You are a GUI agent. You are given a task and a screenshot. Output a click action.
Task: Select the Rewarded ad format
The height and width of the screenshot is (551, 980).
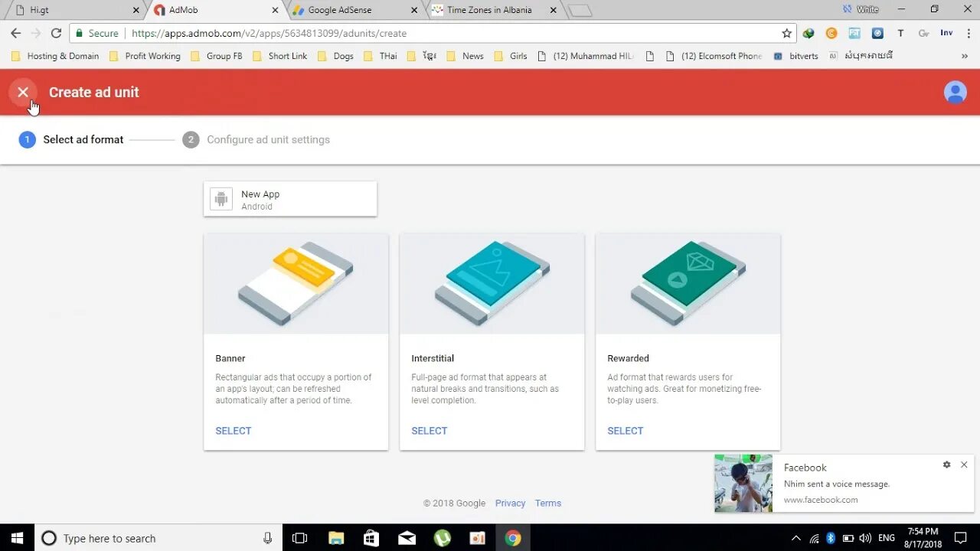click(626, 431)
